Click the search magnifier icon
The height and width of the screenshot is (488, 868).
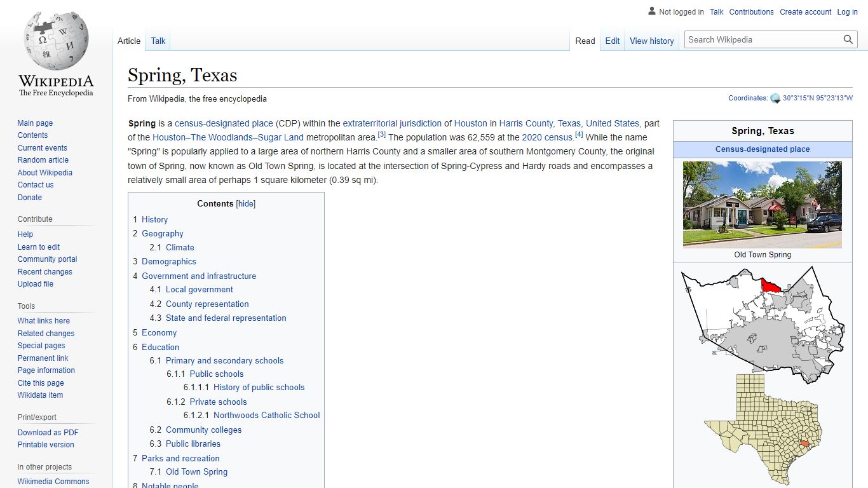point(848,39)
